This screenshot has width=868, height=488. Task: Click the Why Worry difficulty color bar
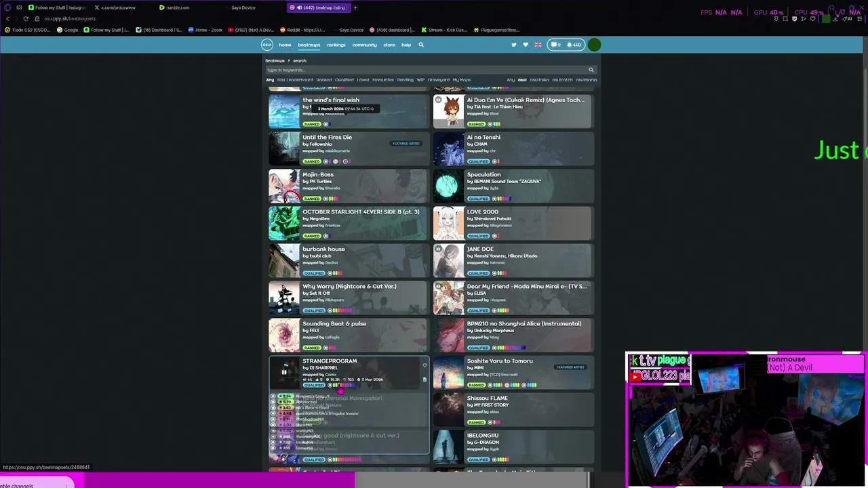[341, 310]
